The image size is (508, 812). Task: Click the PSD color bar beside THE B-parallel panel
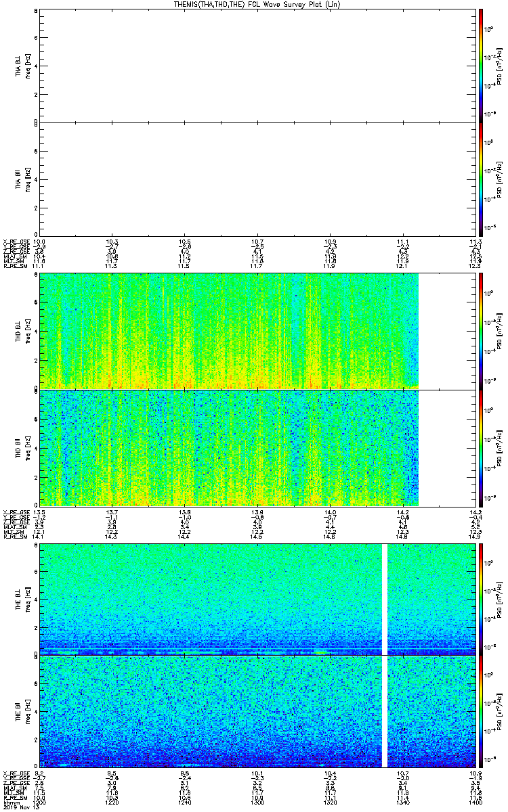481,712
